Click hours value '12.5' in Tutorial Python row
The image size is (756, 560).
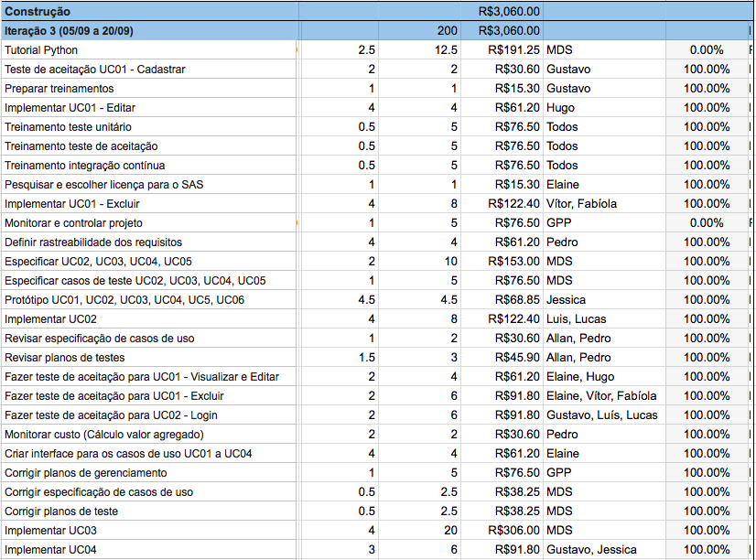(419, 50)
